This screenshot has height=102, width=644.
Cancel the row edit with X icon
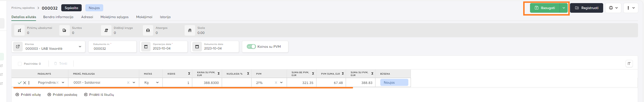[x=25, y=83]
